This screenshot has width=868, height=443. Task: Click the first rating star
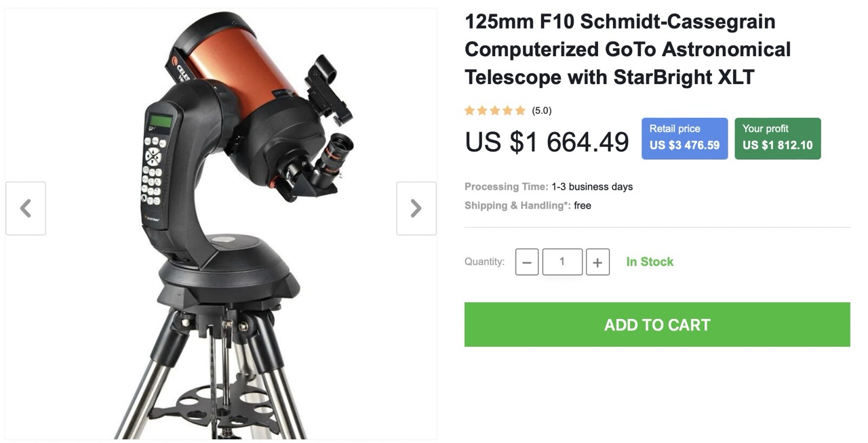click(469, 110)
